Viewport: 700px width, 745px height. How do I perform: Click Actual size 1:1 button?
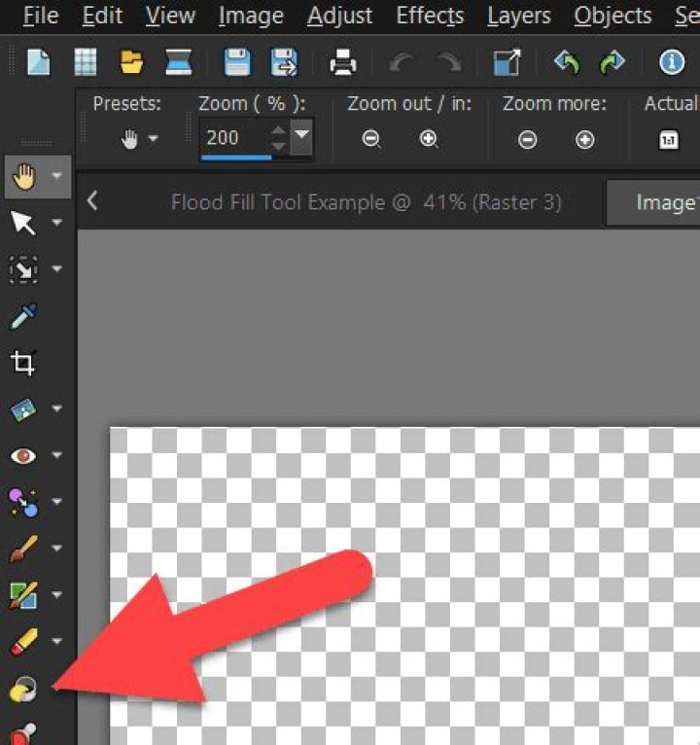[669, 140]
